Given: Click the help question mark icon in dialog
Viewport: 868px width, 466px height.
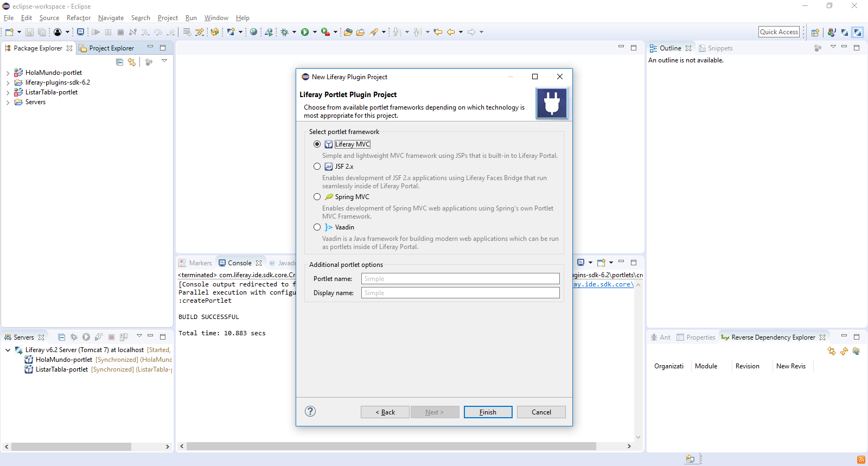Looking at the screenshot, I should 310,411.
